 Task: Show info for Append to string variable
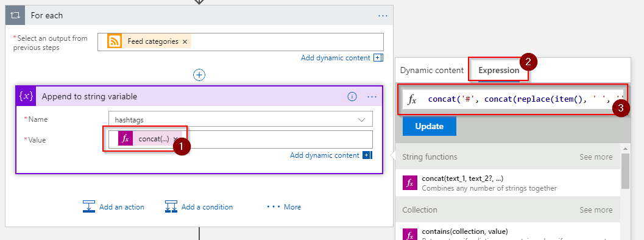click(x=352, y=97)
